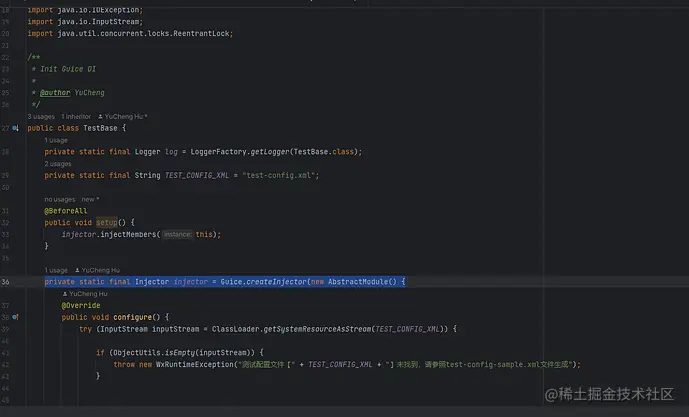Click WxRuntimeException in the throw statement
689x417 pixels.
(195, 365)
